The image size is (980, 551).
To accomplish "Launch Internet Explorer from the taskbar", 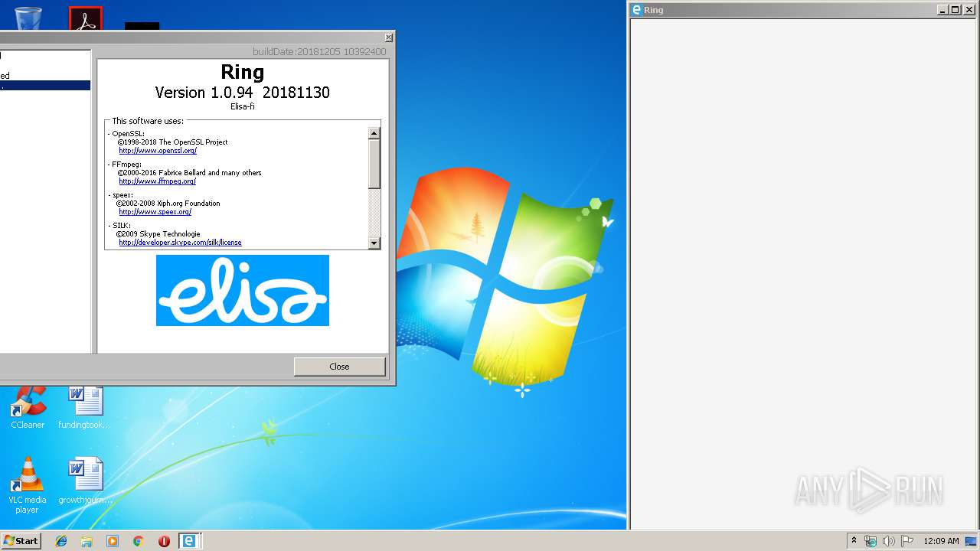I will (61, 541).
